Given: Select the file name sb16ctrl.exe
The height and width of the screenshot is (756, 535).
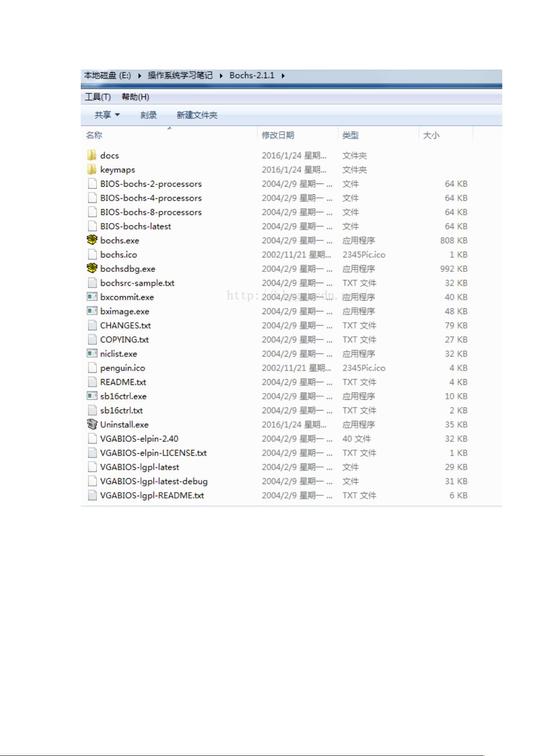Looking at the screenshot, I should click(123, 396).
